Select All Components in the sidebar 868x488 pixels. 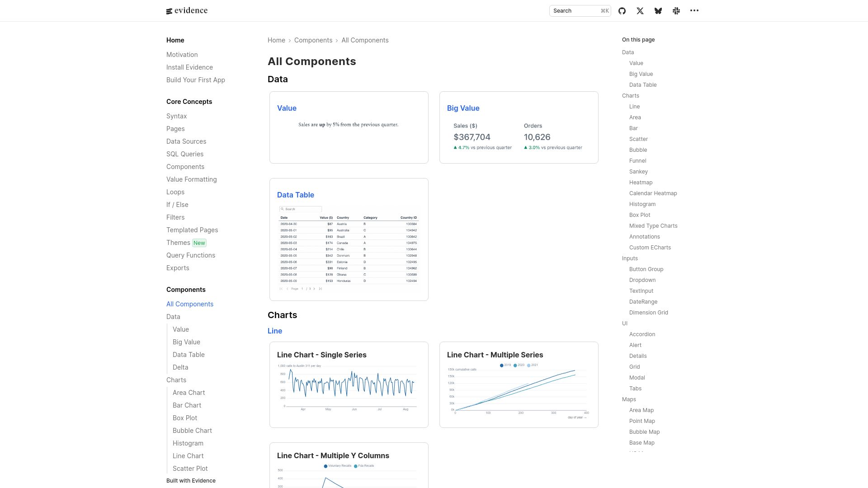190,304
